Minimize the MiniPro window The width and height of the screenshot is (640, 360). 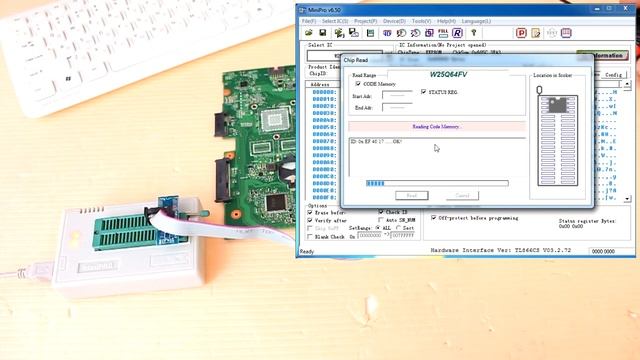597,9
